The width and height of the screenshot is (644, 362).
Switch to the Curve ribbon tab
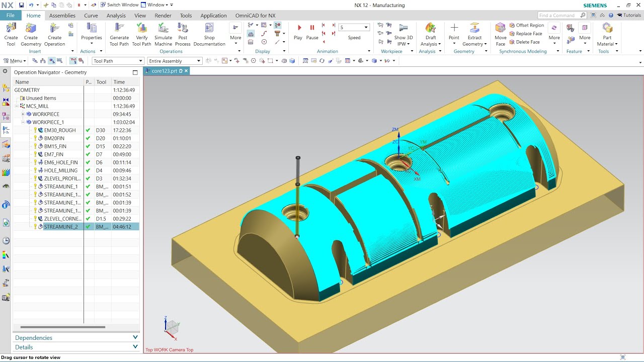pos(91,16)
